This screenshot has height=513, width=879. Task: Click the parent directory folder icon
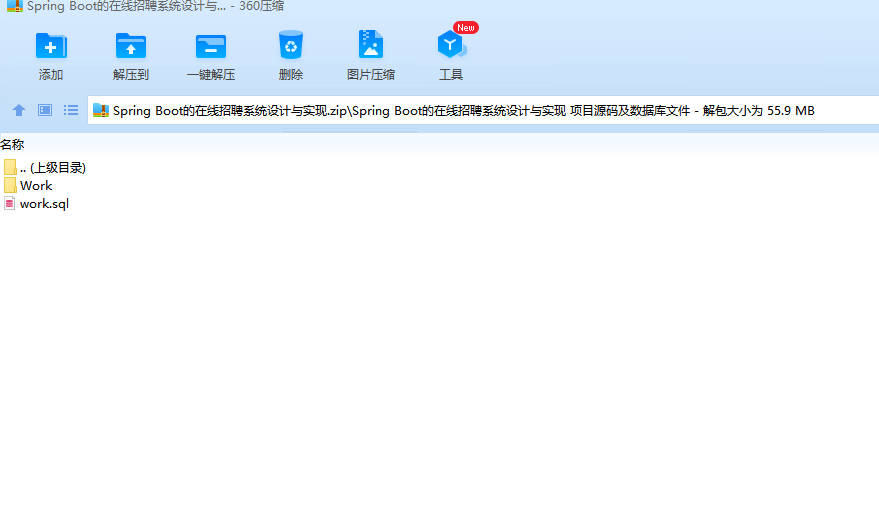pos(10,167)
